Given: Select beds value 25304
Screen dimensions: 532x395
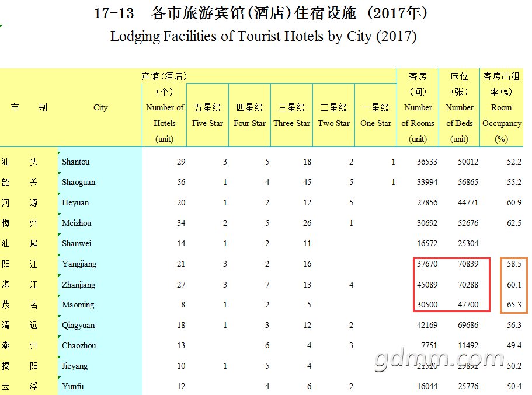Looking at the screenshot, I should coord(468,243).
